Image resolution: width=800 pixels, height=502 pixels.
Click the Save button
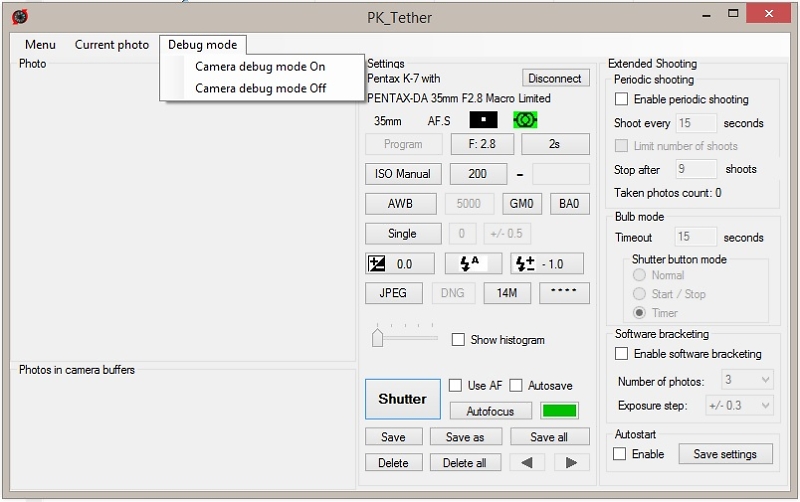pyautogui.click(x=393, y=437)
